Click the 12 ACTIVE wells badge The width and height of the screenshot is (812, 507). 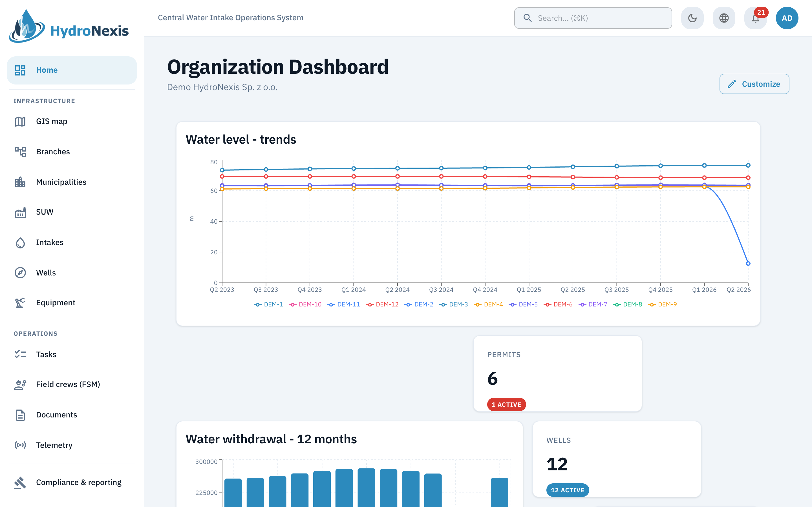click(567, 490)
